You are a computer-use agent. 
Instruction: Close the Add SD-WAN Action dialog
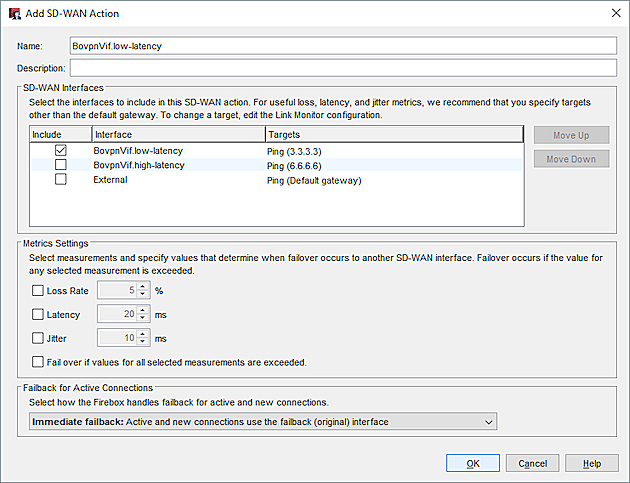point(616,13)
